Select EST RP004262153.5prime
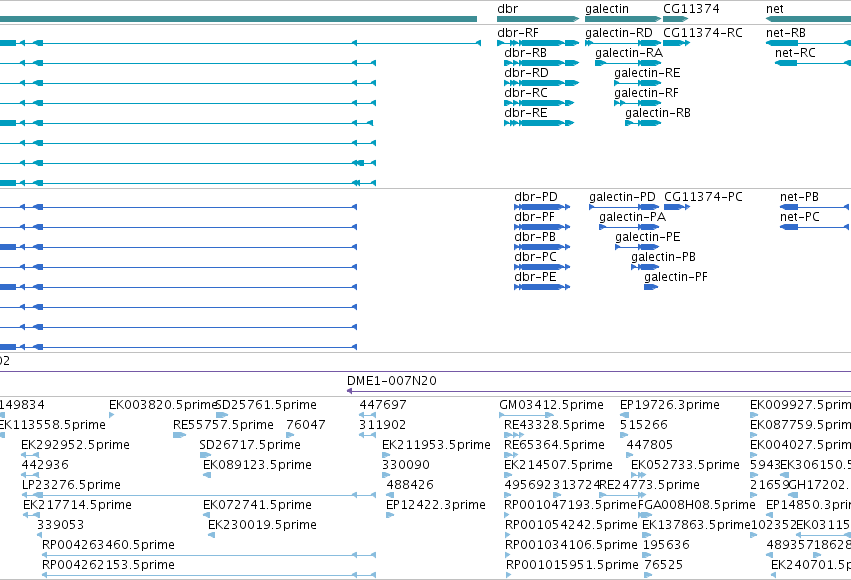851x580 pixels. pyautogui.click(x=109, y=565)
